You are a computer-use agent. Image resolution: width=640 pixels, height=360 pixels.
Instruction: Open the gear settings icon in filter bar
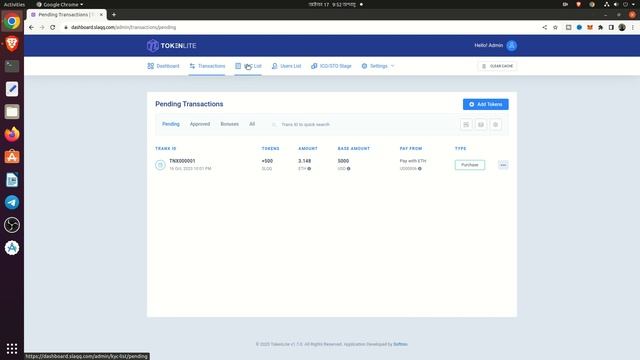point(496,124)
